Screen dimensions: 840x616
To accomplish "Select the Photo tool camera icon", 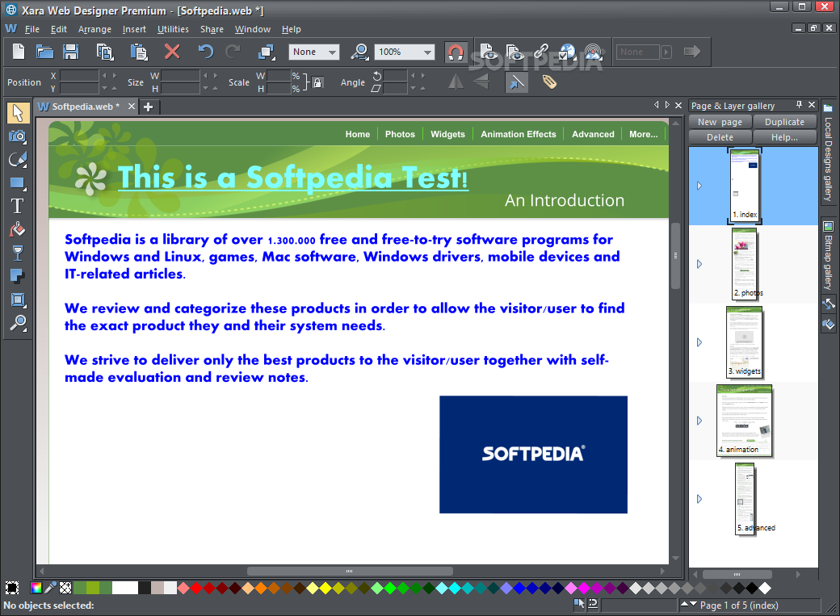I will (x=18, y=136).
